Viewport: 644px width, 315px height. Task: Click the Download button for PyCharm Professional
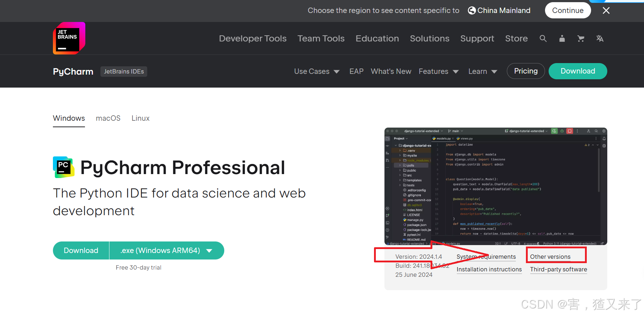tap(81, 250)
